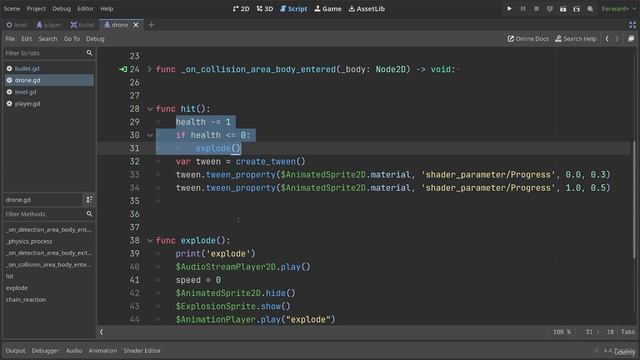The image size is (640, 360).
Task: Open script editor Debug menu
Action: pyautogui.click(x=95, y=39)
